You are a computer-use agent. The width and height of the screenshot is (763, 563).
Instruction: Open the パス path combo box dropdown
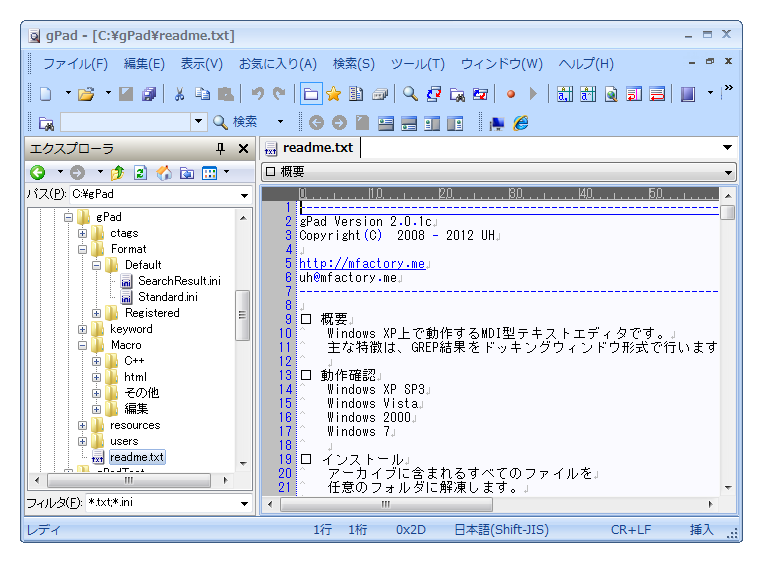(x=245, y=195)
